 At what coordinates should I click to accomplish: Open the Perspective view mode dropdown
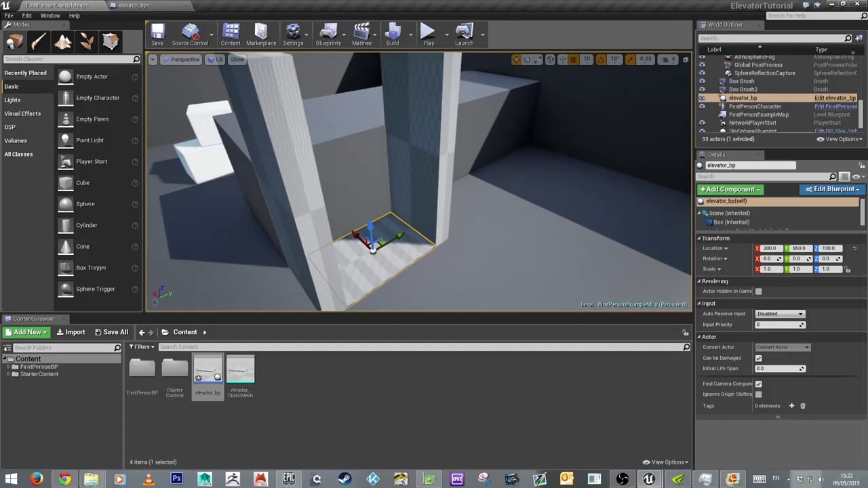tap(181, 60)
